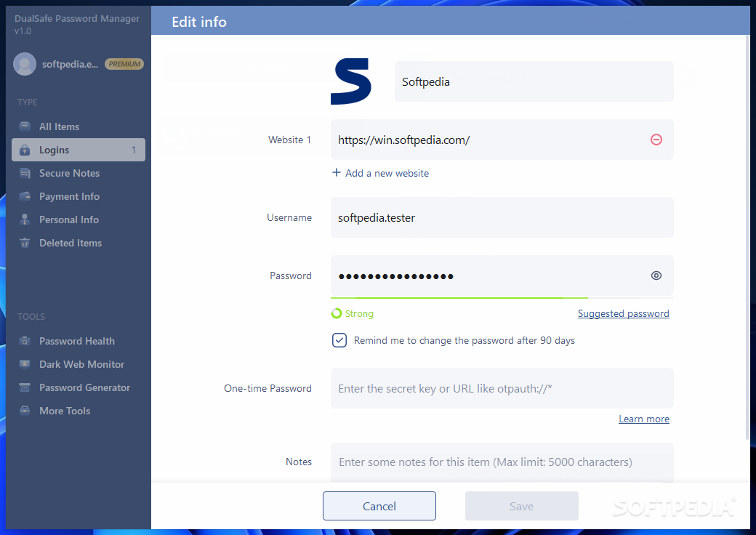Uncheck the 90 days reminder checkbox
The width and height of the screenshot is (756, 535).
pos(339,340)
